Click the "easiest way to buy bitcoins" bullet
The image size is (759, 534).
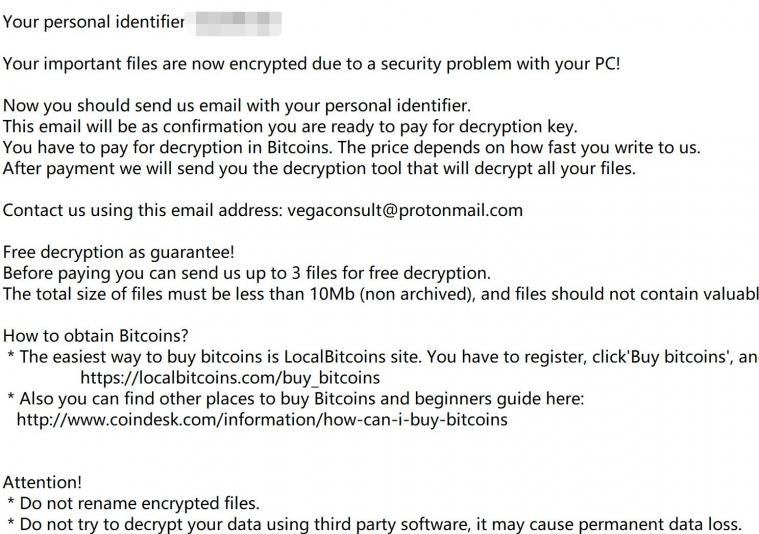[380, 356]
